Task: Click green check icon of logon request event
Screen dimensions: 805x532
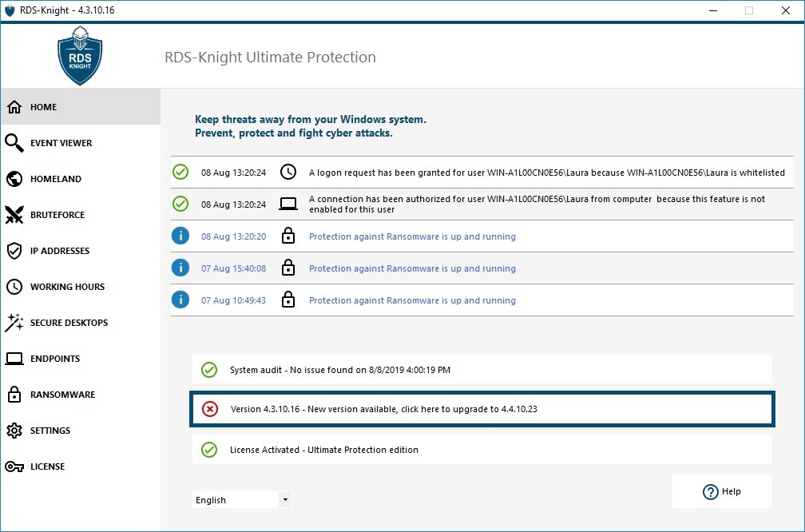Action: coord(180,172)
